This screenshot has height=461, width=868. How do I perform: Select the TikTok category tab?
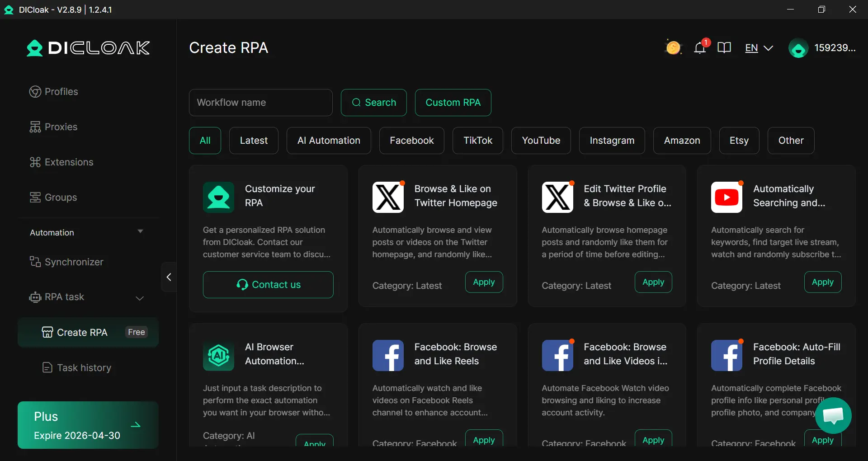[477, 141]
